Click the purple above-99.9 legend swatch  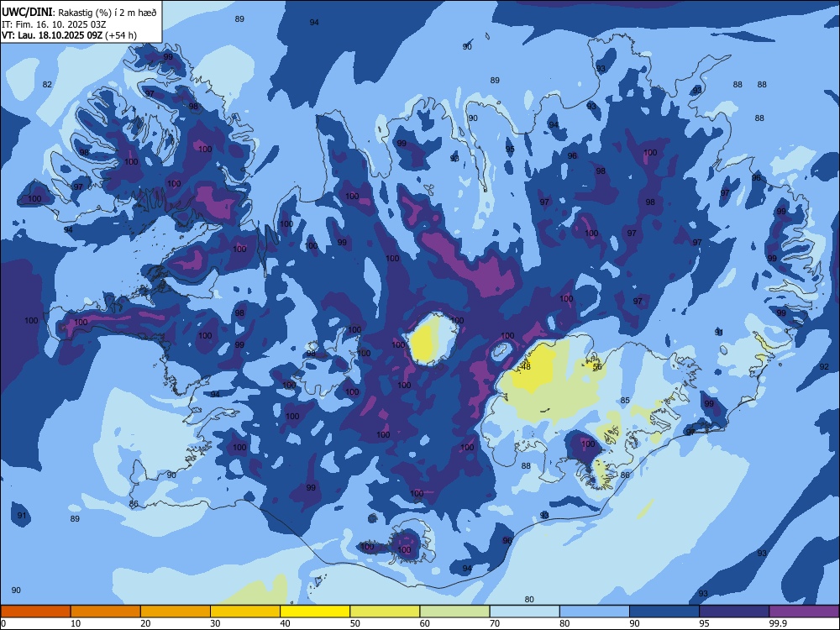(804, 612)
